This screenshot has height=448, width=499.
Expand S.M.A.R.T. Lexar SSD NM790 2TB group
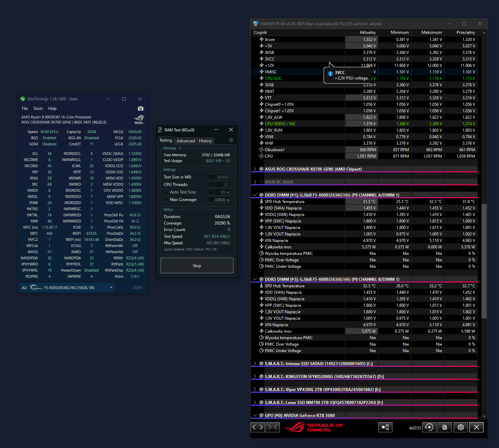255,403
